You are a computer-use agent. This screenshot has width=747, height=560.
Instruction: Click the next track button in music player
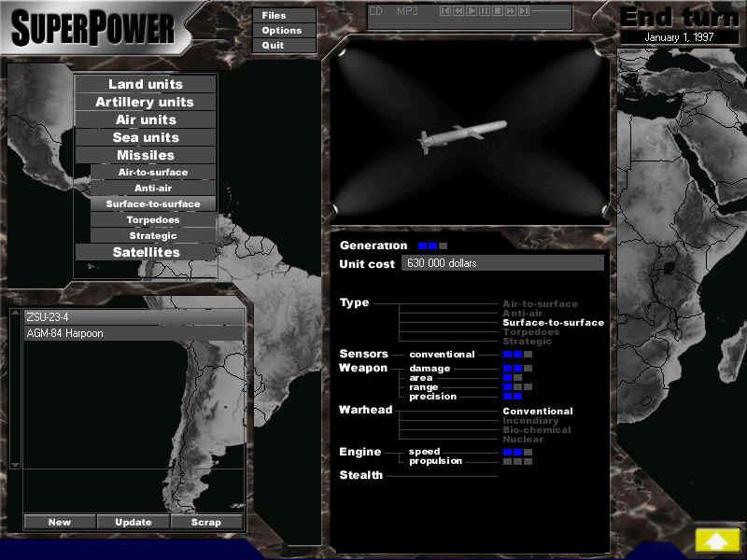tap(524, 11)
